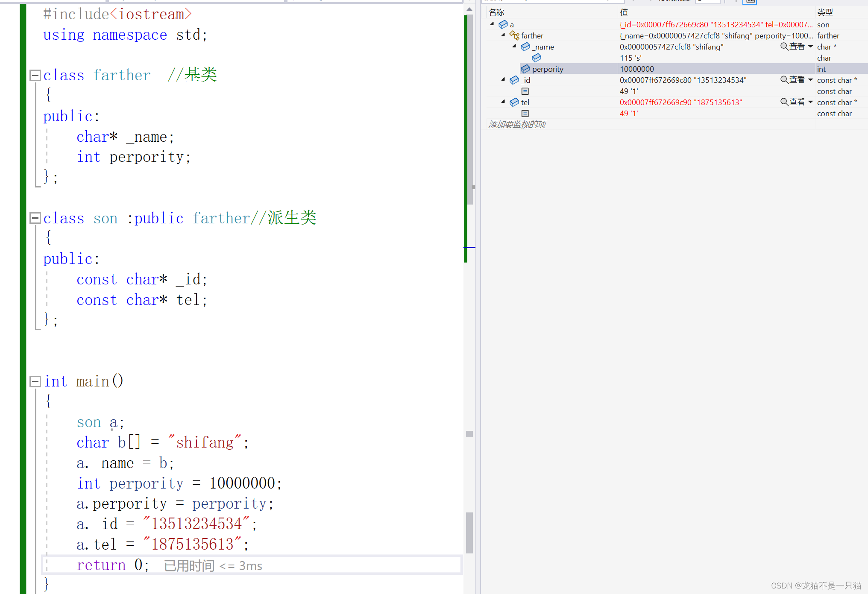Screen dimensions: 868x594
Task: Click the dereferenced char icon under _name
Action: click(537, 58)
